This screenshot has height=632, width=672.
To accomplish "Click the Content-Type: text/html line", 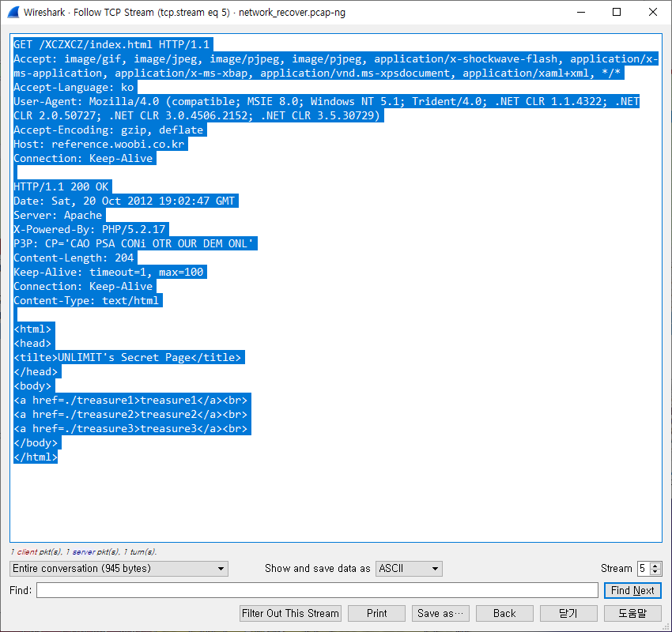I will (x=86, y=300).
